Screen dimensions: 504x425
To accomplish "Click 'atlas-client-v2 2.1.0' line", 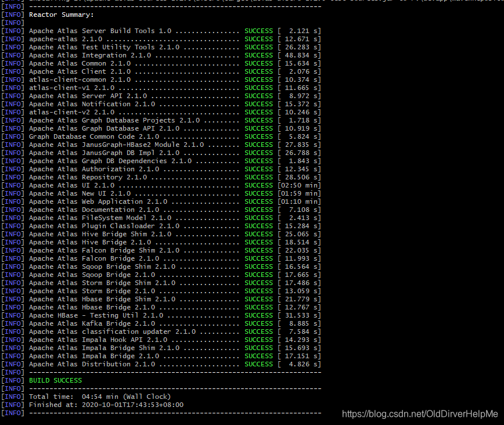I will coord(71,112).
